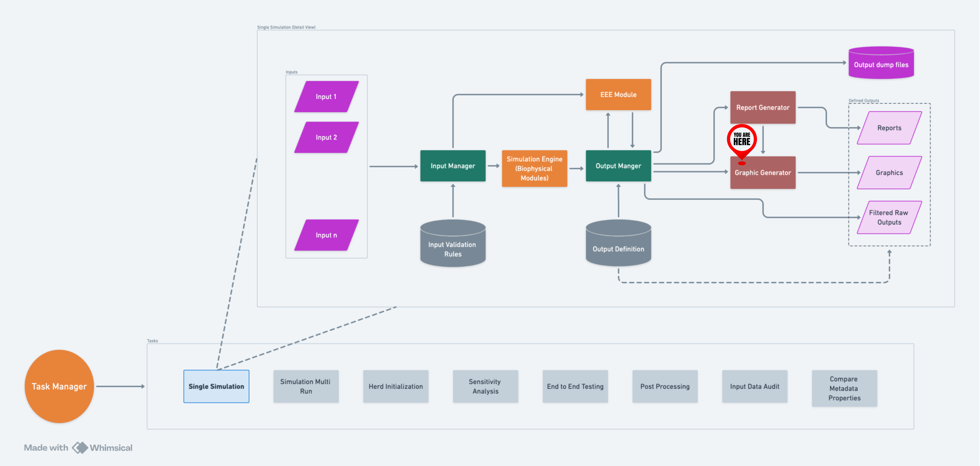This screenshot has height=466, width=980.
Task: Select the Single Simulation task box
Action: 216,386
